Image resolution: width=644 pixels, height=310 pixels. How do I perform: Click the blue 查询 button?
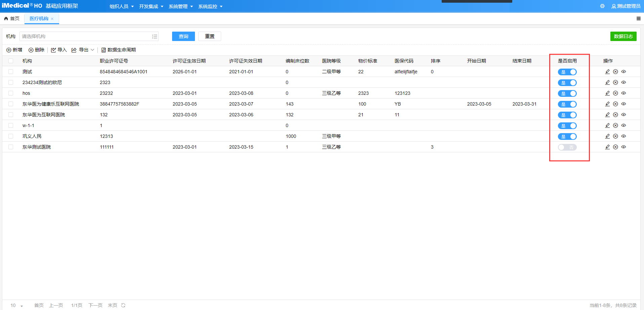[x=183, y=36]
